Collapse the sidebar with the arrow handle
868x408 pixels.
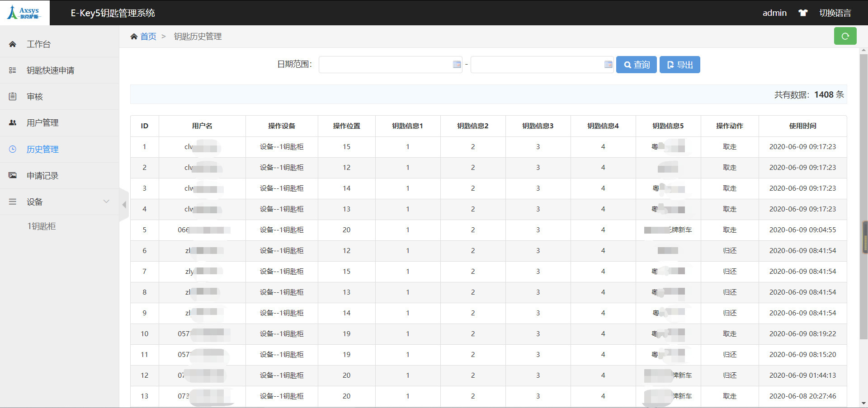124,205
